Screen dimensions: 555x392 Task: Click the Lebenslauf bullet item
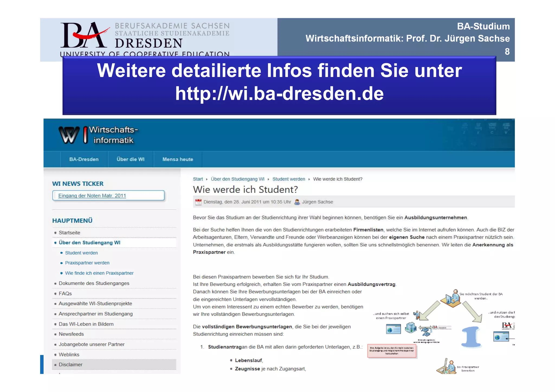249,361
